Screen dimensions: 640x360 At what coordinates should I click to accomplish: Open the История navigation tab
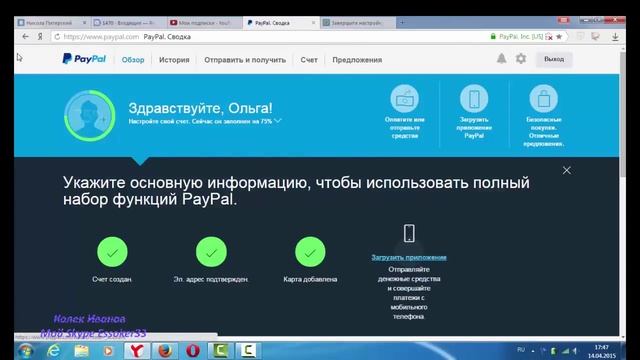(x=174, y=60)
